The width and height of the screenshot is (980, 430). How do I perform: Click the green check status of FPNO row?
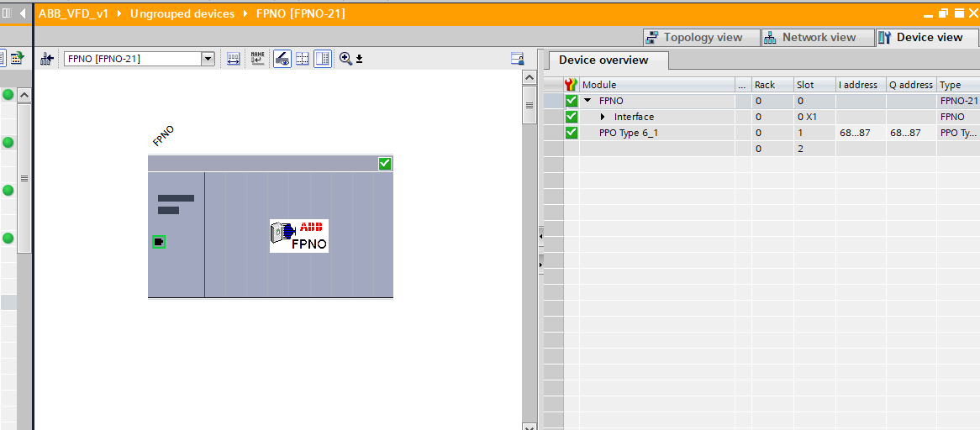(x=572, y=101)
